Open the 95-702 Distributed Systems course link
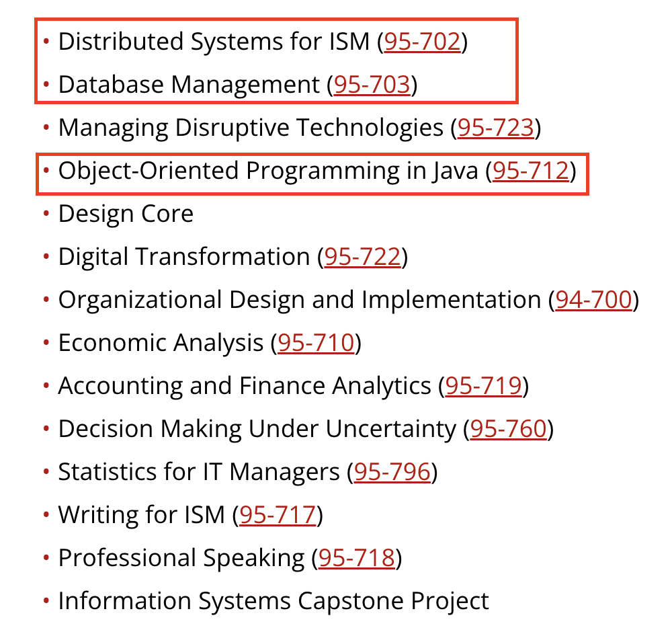The width and height of the screenshot is (672, 632). pyautogui.click(x=422, y=42)
